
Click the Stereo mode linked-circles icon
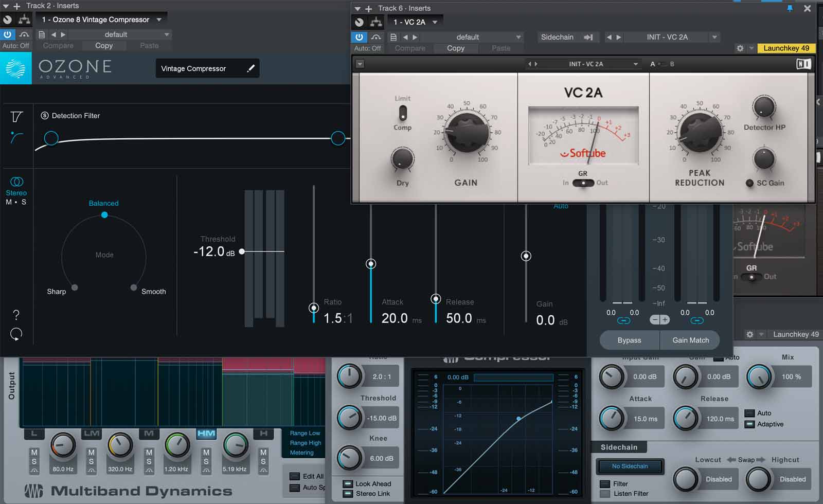[x=16, y=182]
